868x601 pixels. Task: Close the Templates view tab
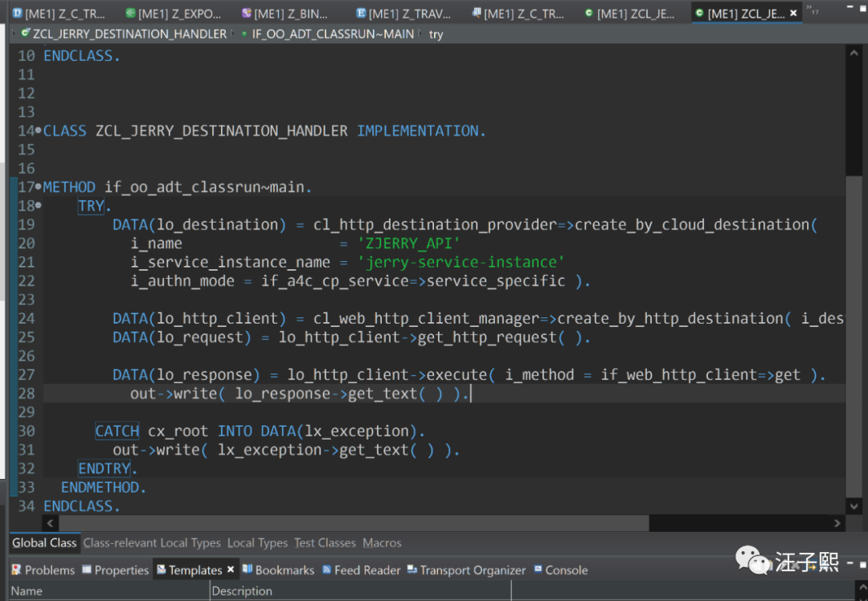point(231,570)
